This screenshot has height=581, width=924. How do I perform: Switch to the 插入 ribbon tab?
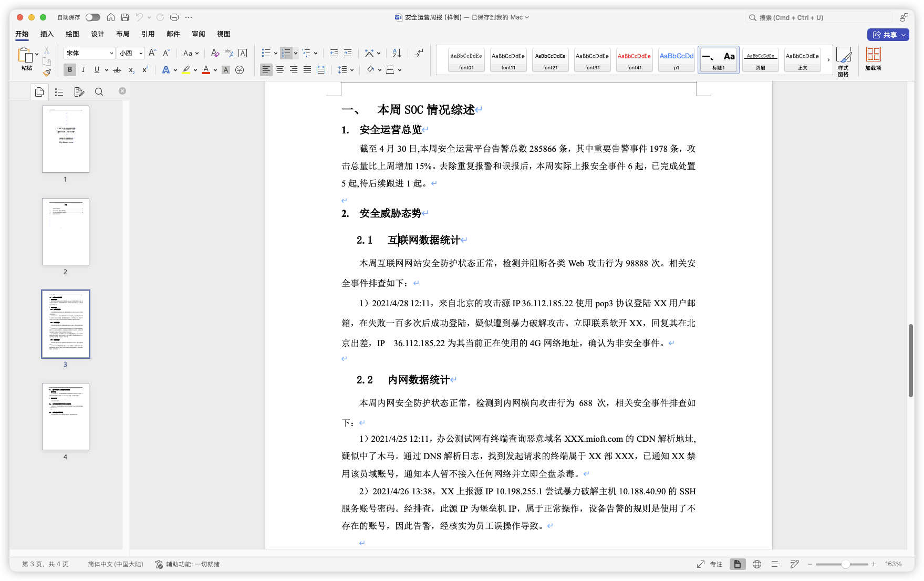click(x=47, y=34)
